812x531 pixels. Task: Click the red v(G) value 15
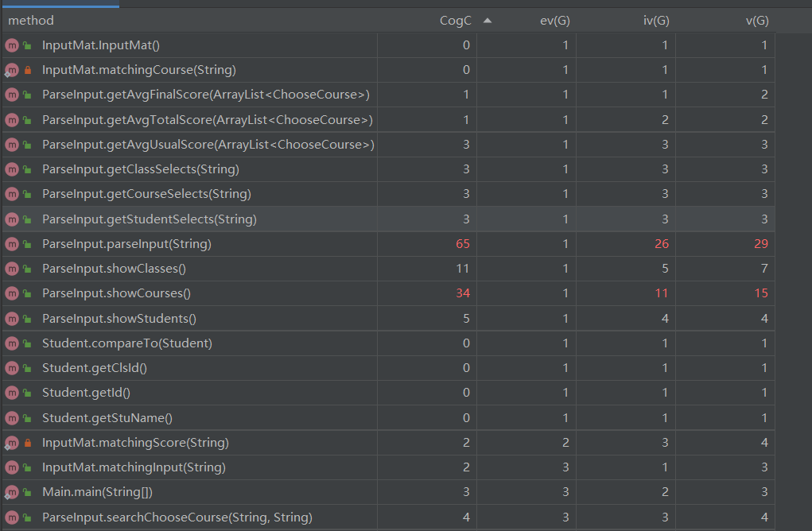tap(761, 293)
